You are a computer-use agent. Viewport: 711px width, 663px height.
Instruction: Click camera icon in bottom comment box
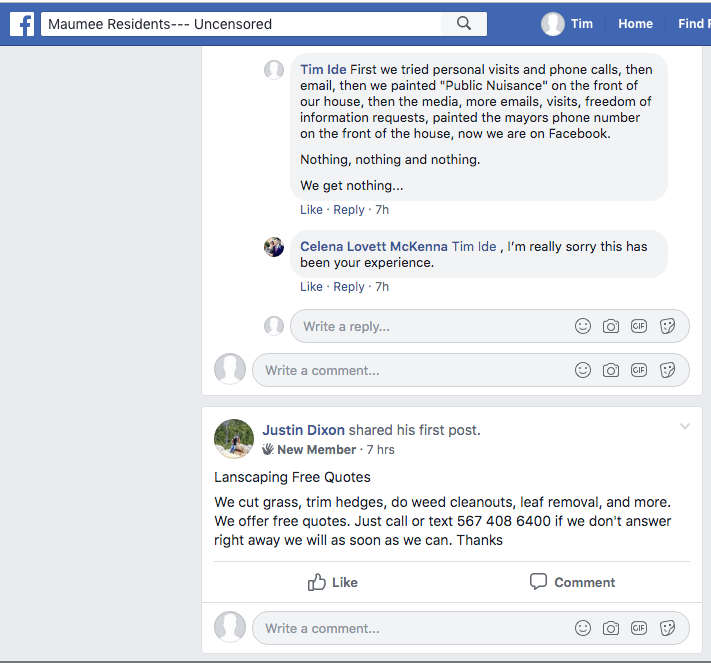pyautogui.click(x=611, y=628)
